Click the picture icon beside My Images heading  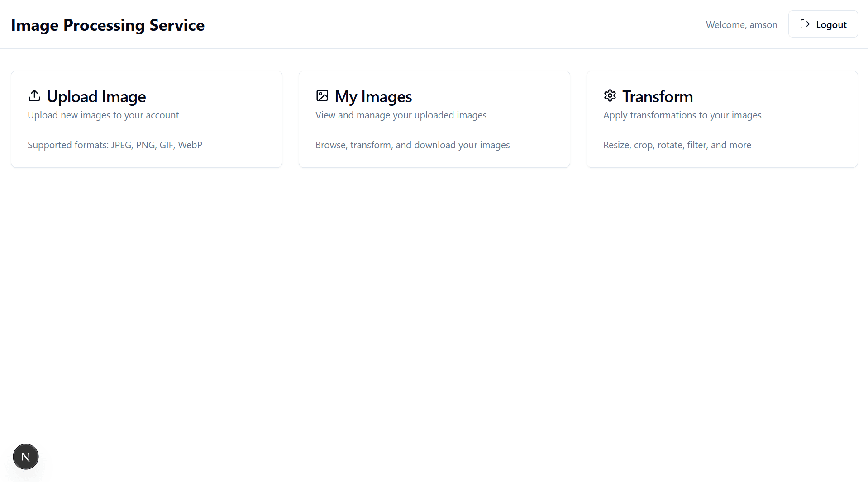[x=322, y=96]
